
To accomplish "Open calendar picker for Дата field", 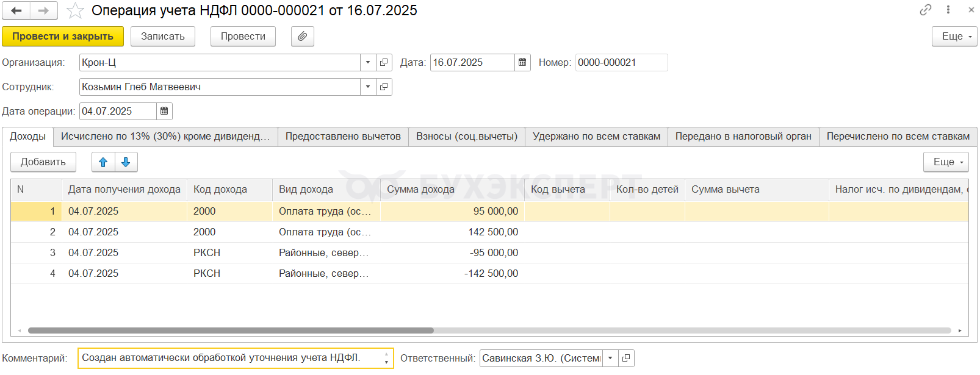I will click(522, 62).
